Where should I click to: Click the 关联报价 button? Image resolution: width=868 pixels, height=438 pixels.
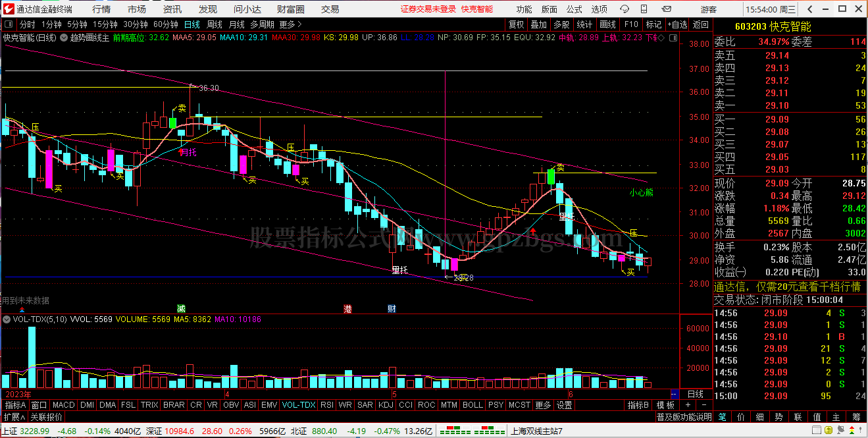(47, 417)
